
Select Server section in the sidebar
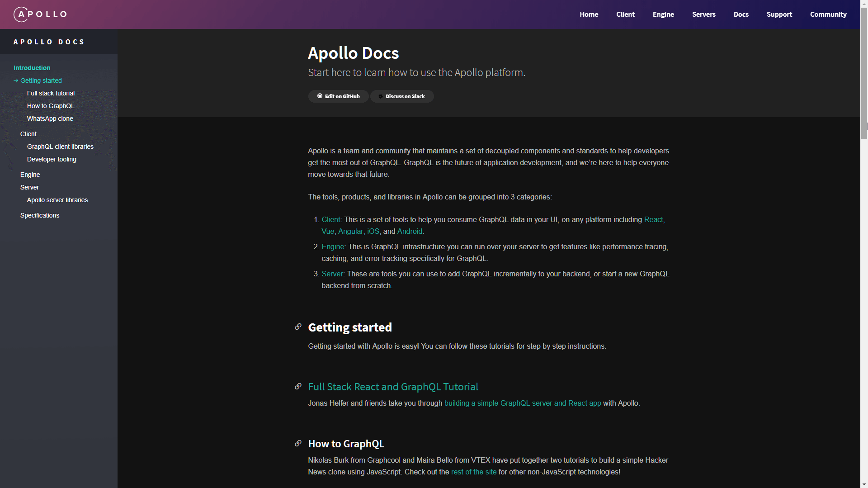coord(29,187)
